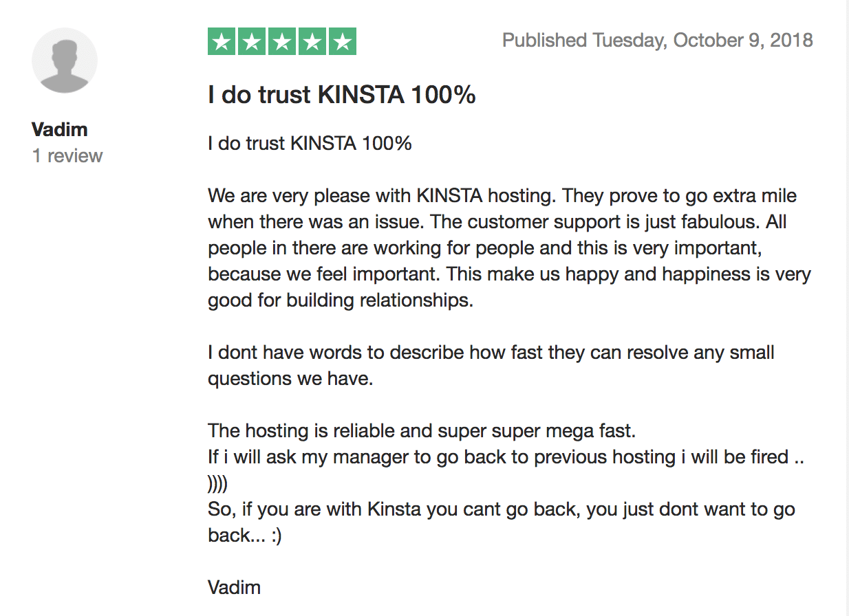Click the ":)" smiley after "back..."

(276, 536)
